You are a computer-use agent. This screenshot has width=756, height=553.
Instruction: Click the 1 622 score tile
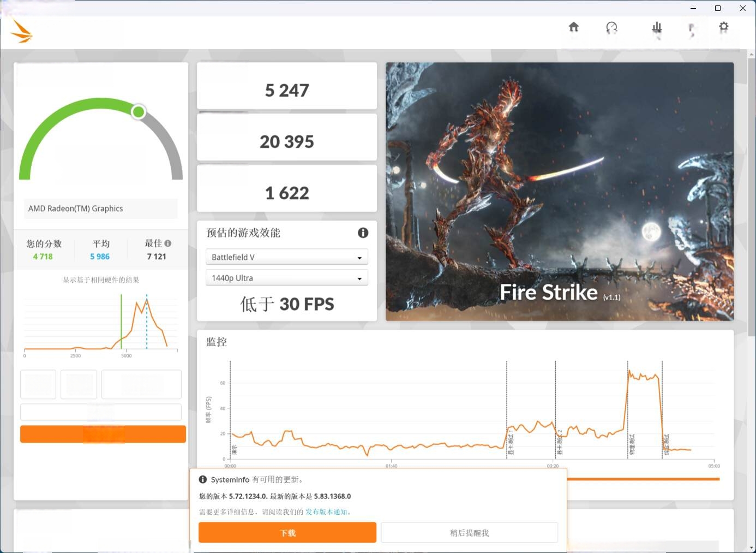click(287, 188)
